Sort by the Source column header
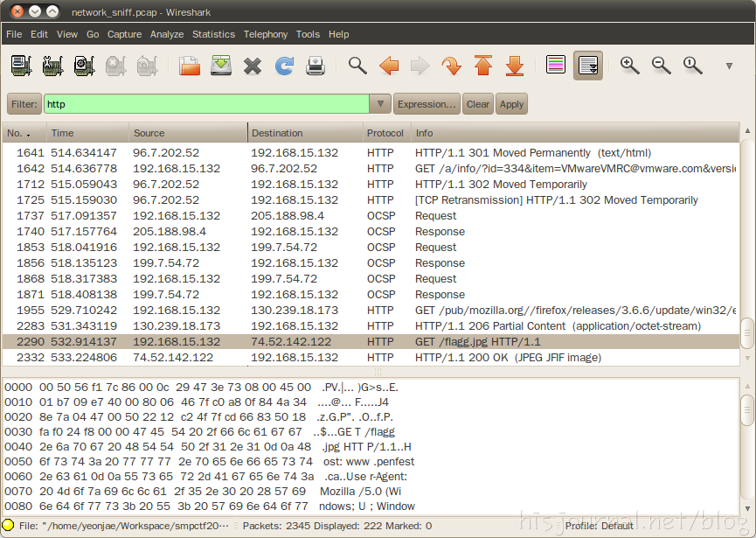Image resolution: width=756 pixels, height=538 pixels. click(188, 133)
